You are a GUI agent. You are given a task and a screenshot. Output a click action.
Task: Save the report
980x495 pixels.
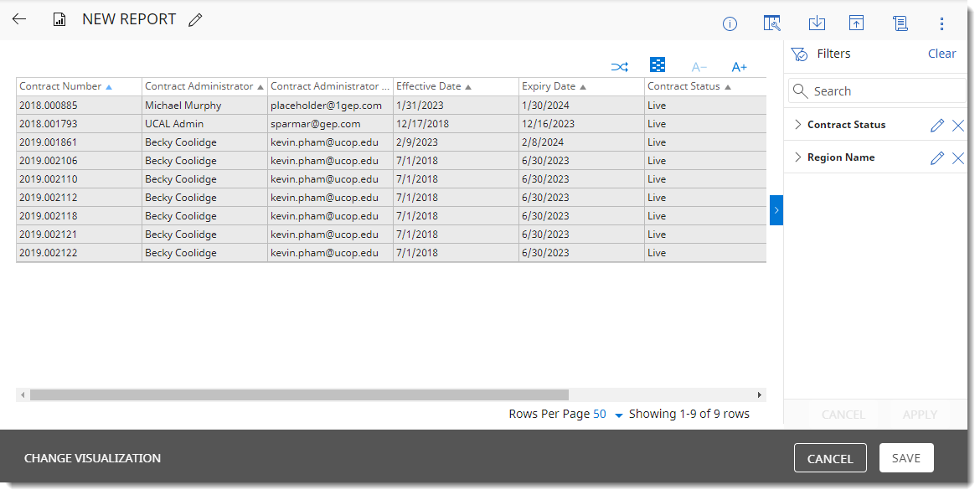point(906,458)
